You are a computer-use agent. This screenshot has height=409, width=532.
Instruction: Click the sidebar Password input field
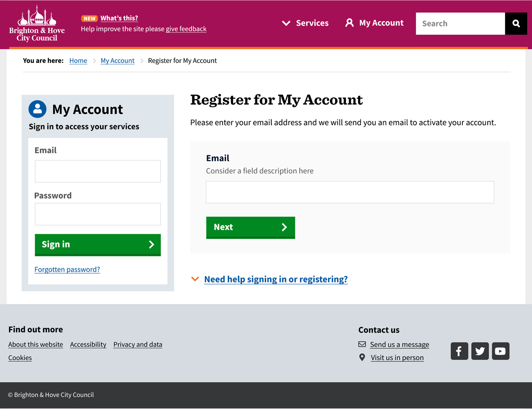(x=98, y=214)
